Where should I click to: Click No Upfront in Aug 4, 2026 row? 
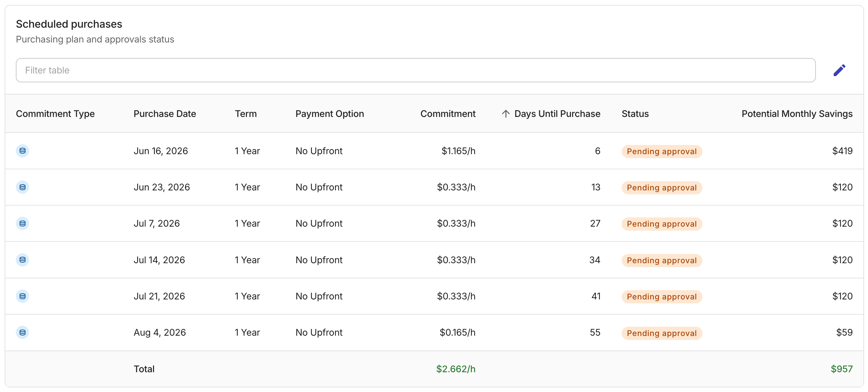pyautogui.click(x=319, y=332)
